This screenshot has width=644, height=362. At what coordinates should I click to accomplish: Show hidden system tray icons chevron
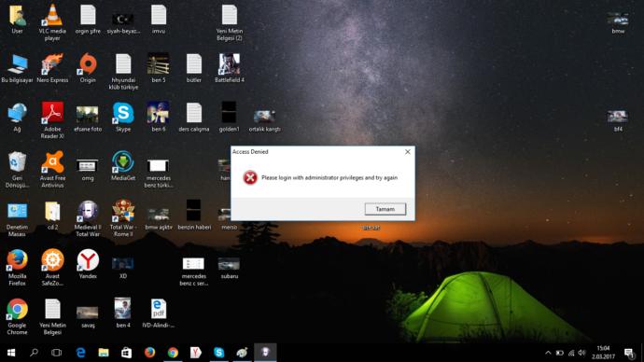[x=548, y=353]
